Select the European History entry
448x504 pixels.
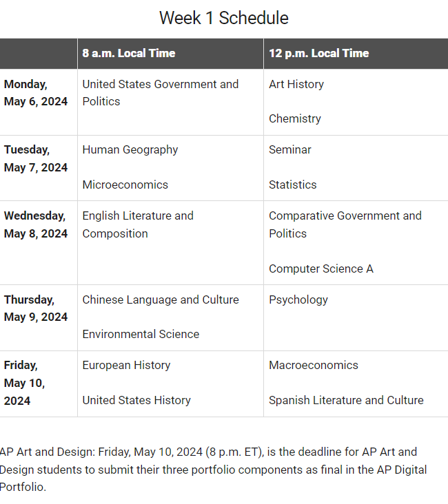pos(126,366)
